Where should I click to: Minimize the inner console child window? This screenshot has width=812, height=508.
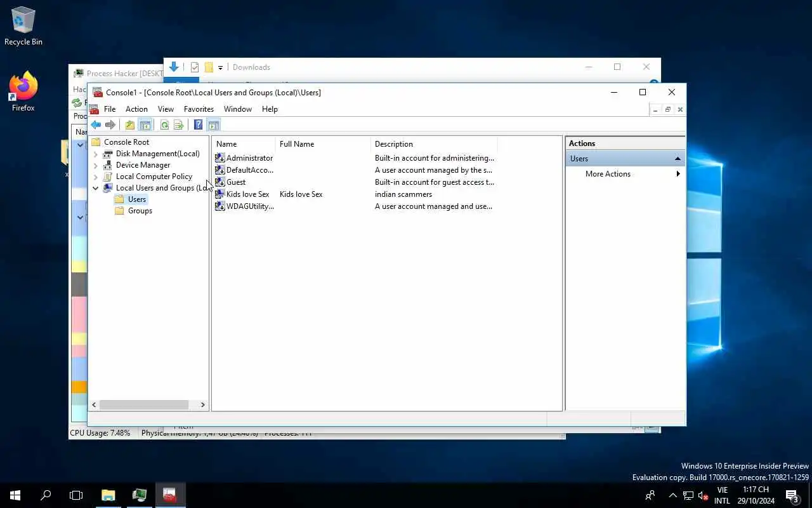(655, 110)
